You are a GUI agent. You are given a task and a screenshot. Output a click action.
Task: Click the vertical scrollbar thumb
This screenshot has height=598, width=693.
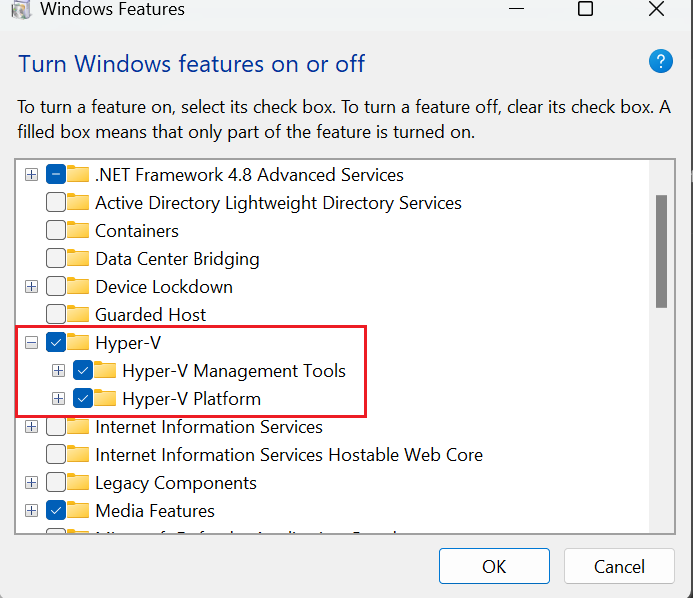661,250
